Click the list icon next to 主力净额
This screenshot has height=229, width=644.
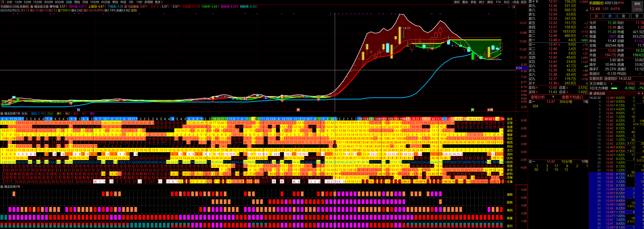point(605,84)
